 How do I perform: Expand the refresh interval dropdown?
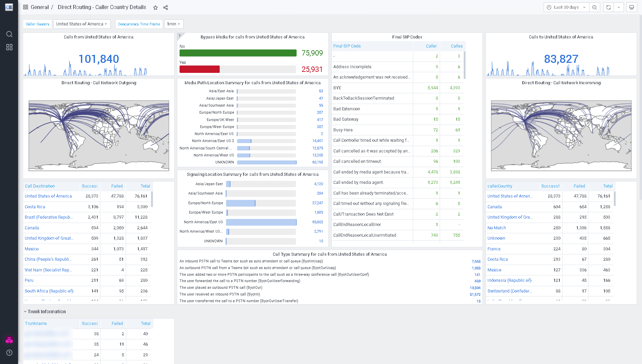click(619, 7)
